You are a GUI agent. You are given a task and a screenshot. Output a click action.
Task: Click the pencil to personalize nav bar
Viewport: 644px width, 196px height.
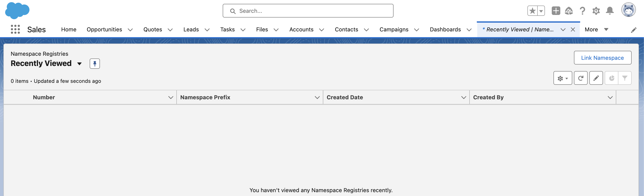click(634, 30)
